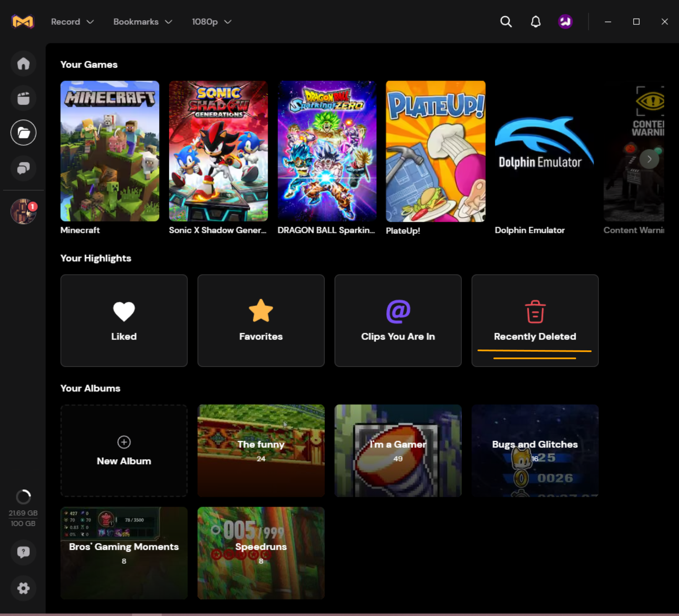Image resolution: width=679 pixels, height=616 pixels.
Task: Close the Medal window
Action: pyautogui.click(x=664, y=21)
